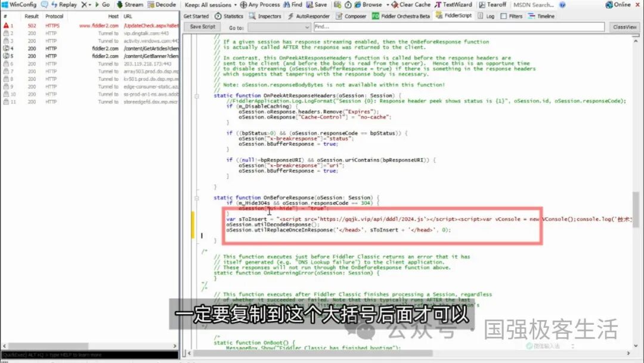Open the Fiddler Orchestra Beta tab
644x363 pixels.
tap(401, 17)
